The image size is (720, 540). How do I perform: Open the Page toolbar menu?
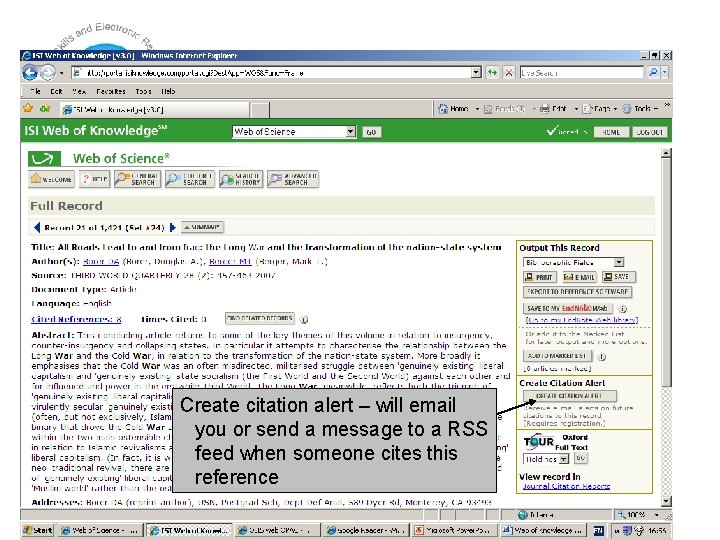[x=600, y=109]
